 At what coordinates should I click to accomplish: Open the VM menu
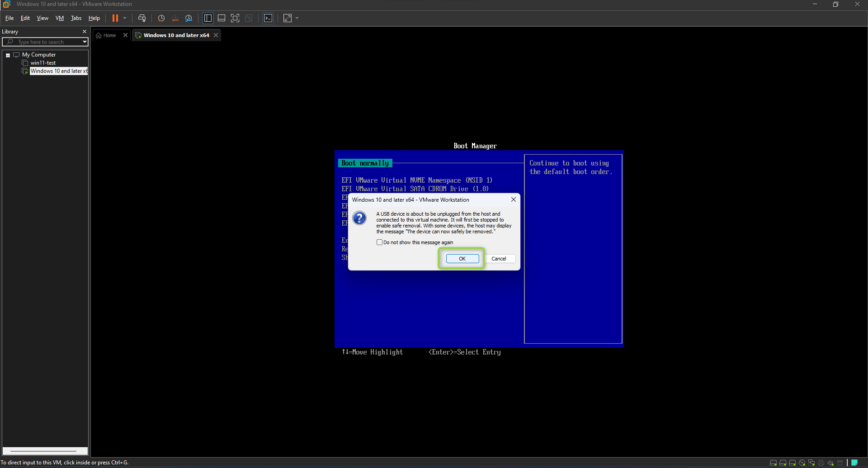pos(60,18)
